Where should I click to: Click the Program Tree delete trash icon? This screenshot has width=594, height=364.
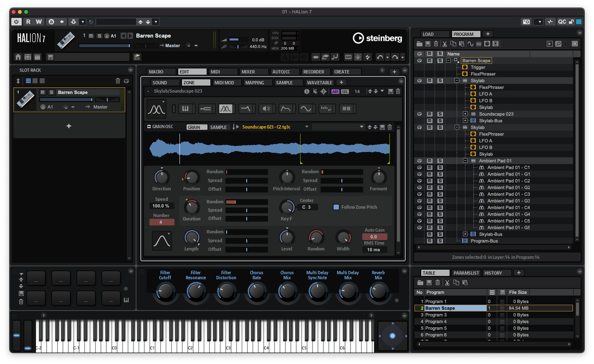click(436, 44)
